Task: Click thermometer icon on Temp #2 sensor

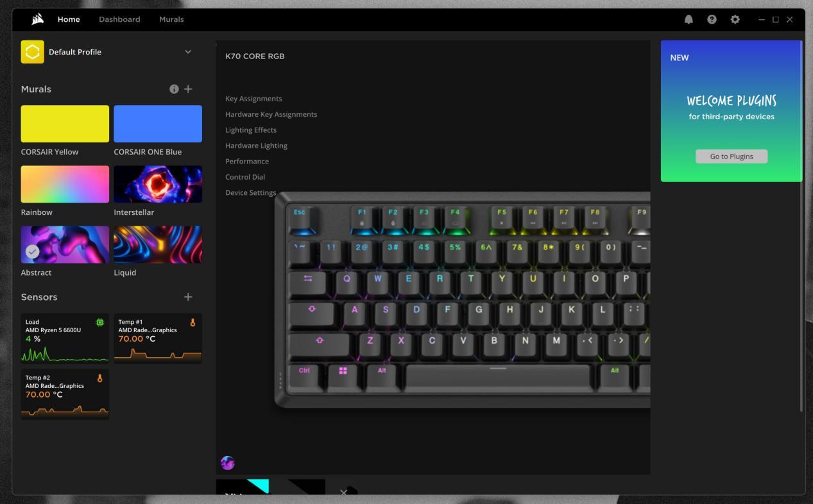Action: coord(99,378)
